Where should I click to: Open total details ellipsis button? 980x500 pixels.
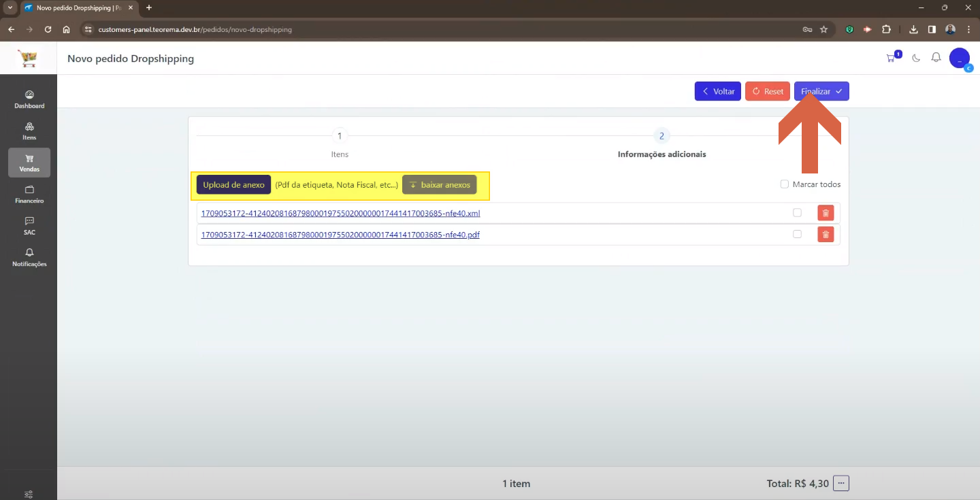tap(842, 484)
